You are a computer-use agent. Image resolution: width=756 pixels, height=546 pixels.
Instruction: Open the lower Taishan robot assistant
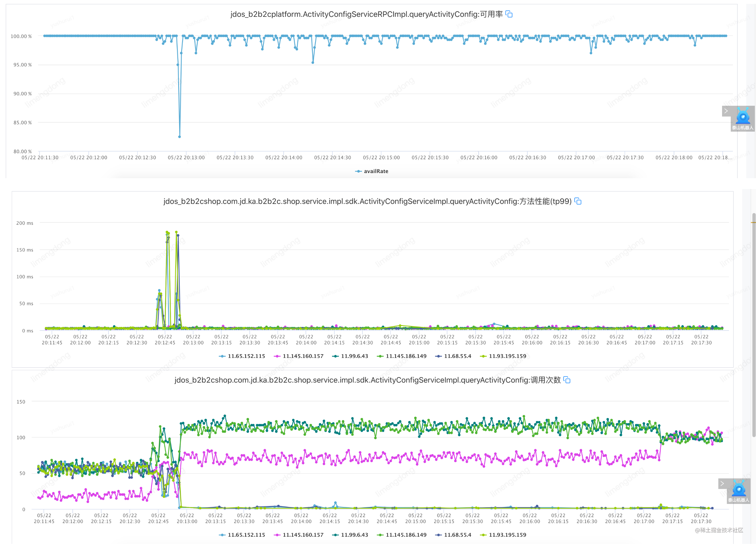point(739,491)
